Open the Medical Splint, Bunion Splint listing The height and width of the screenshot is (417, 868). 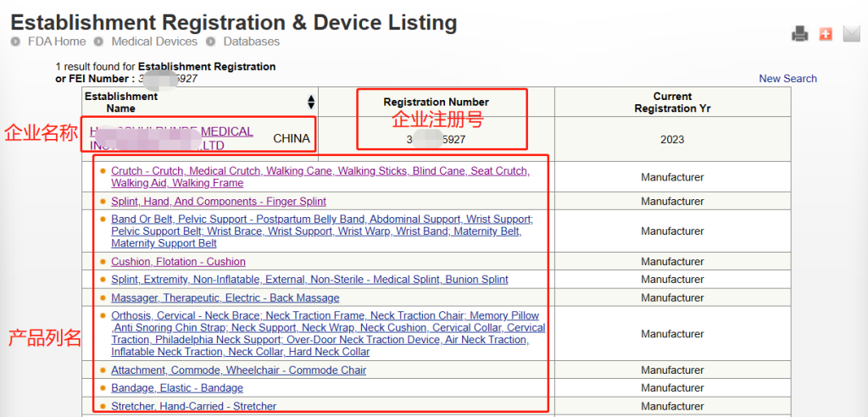[309, 280]
